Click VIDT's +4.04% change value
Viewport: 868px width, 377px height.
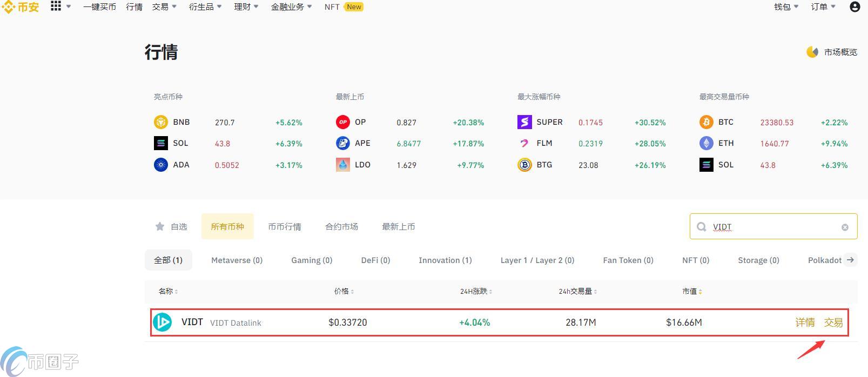coord(475,322)
